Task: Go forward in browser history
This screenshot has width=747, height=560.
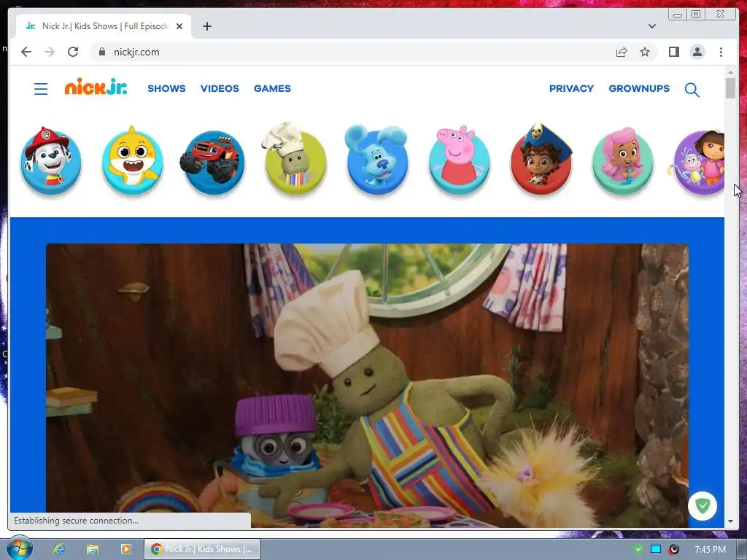Action: coord(50,52)
